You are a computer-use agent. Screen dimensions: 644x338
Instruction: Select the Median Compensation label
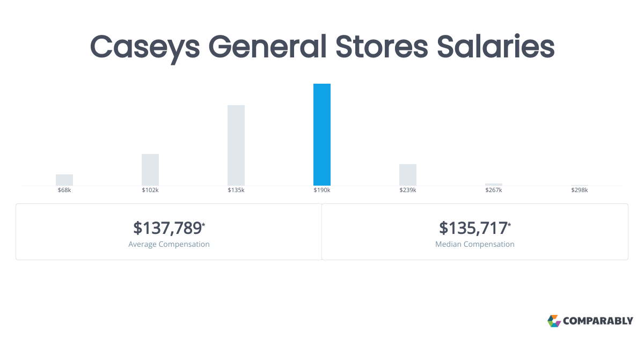[475, 244]
